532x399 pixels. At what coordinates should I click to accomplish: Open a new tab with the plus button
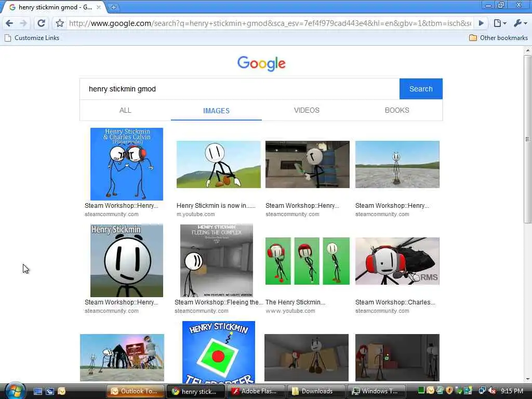click(114, 7)
